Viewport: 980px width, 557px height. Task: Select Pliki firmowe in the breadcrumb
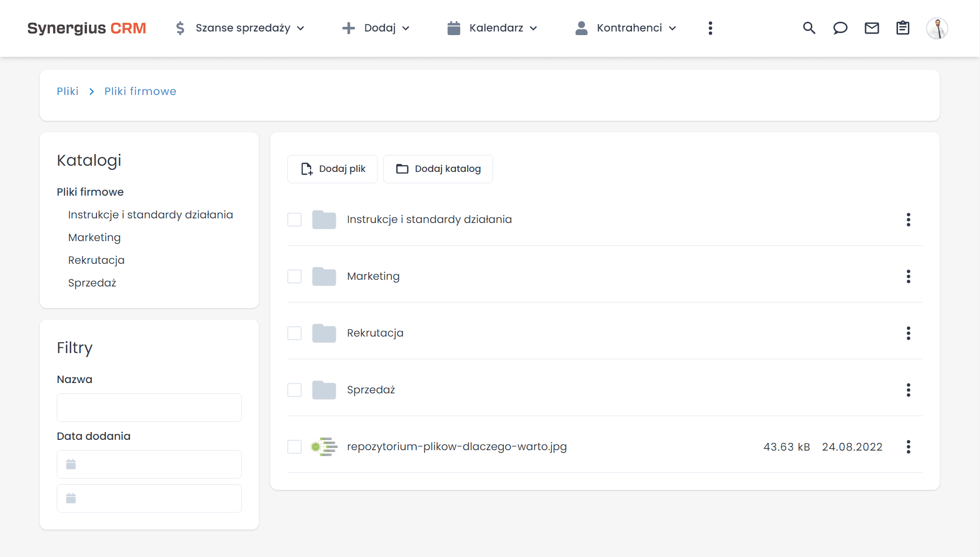point(140,91)
